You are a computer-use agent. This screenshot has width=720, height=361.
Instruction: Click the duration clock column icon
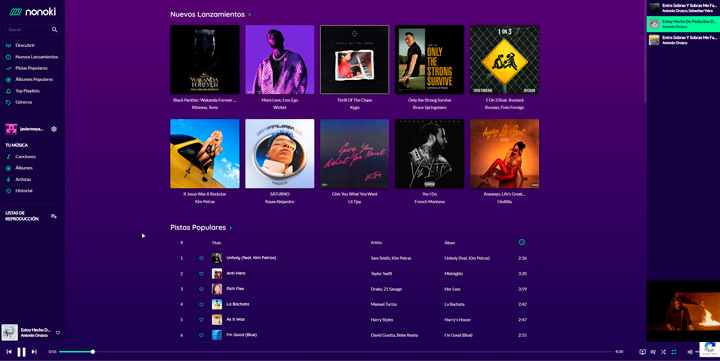pos(522,243)
